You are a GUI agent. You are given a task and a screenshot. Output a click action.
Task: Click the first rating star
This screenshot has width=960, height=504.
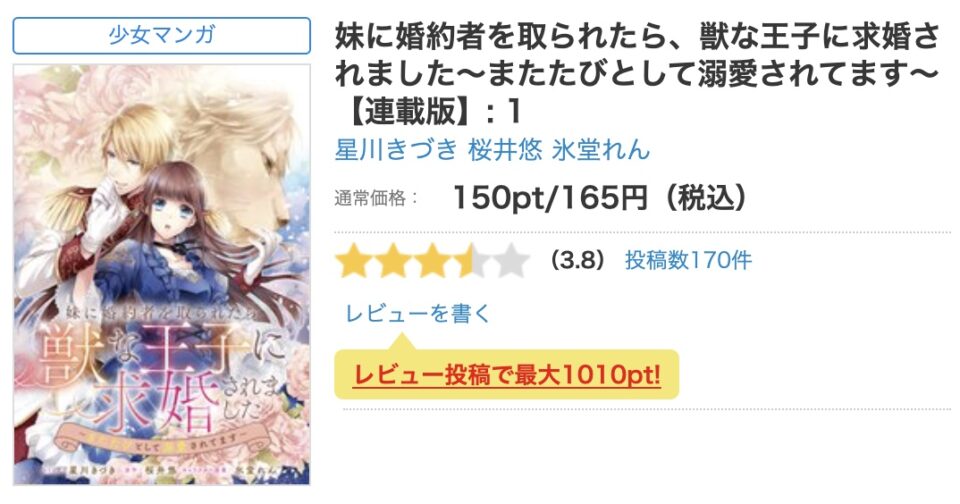(354, 260)
